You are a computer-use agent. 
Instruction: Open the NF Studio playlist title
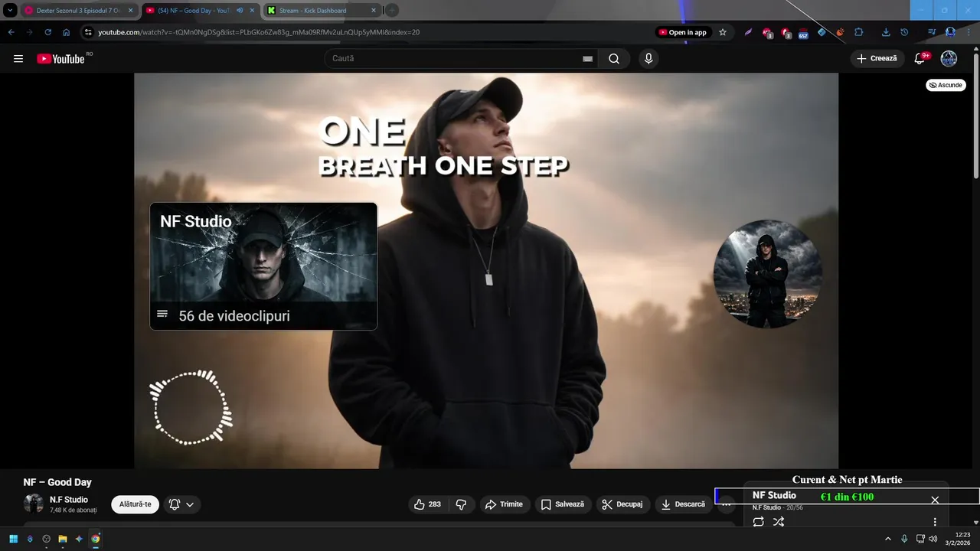(x=774, y=495)
